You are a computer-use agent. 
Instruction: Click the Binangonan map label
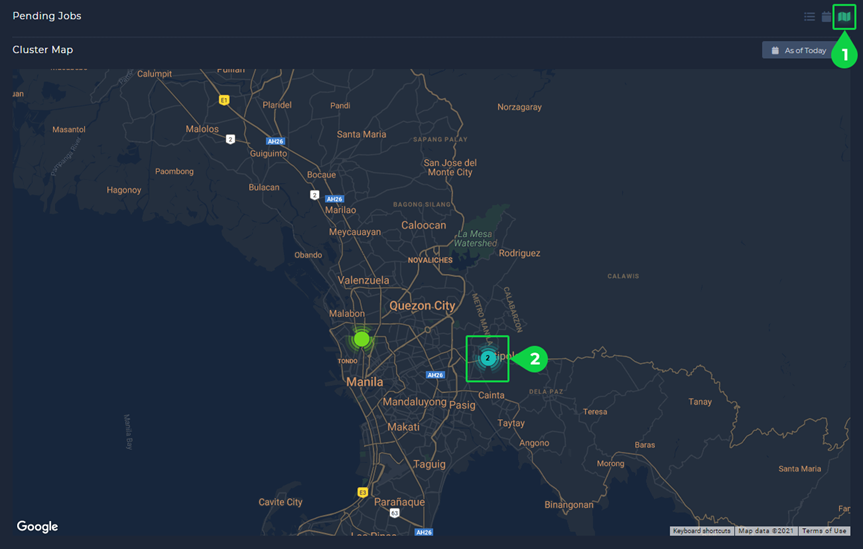click(569, 505)
